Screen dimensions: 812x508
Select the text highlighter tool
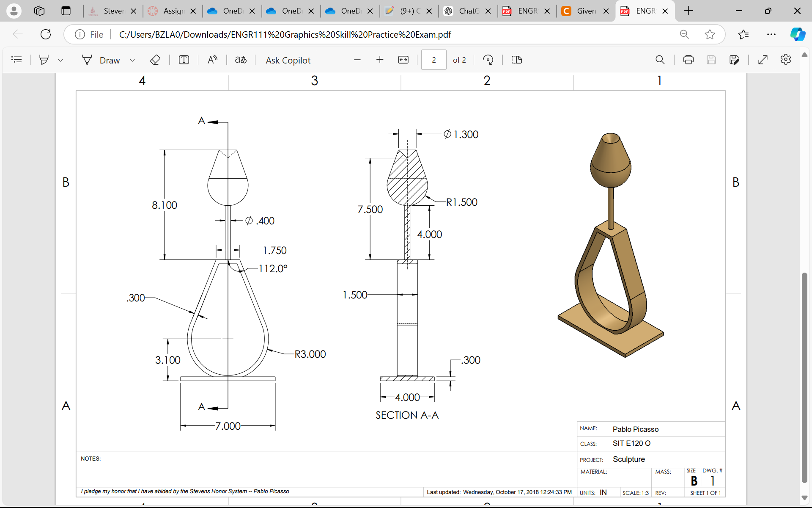[x=44, y=59]
